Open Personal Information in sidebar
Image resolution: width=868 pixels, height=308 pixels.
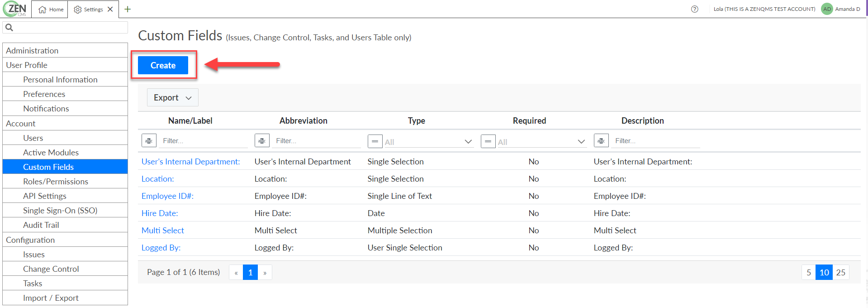[65, 79]
